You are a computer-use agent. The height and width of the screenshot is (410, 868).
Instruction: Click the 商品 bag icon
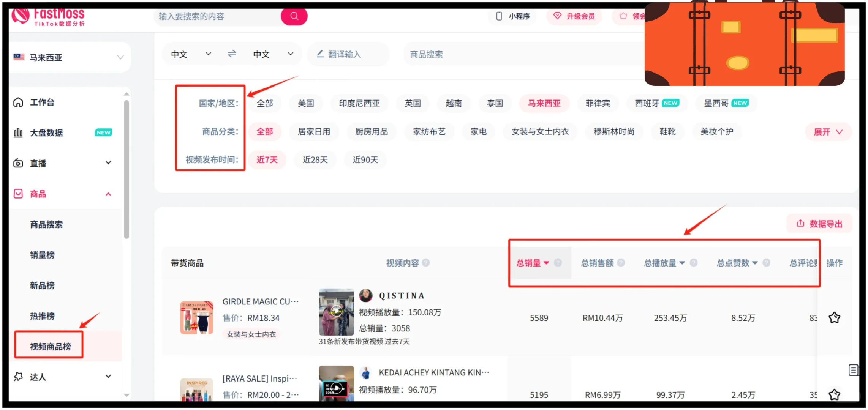(18, 194)
